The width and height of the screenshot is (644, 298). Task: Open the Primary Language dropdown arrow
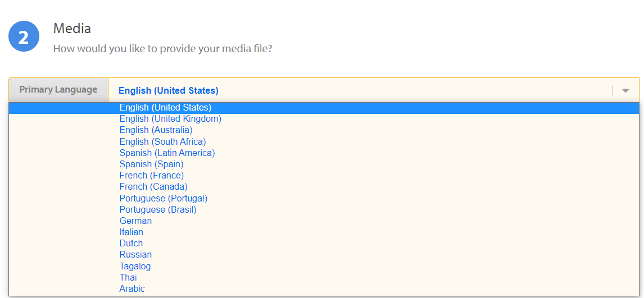(625, 90)
